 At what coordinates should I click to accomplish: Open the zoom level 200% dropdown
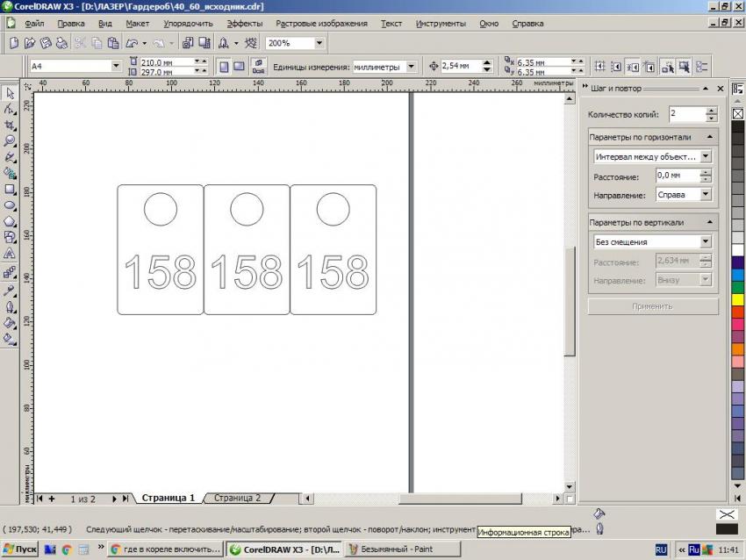[318, 42]
